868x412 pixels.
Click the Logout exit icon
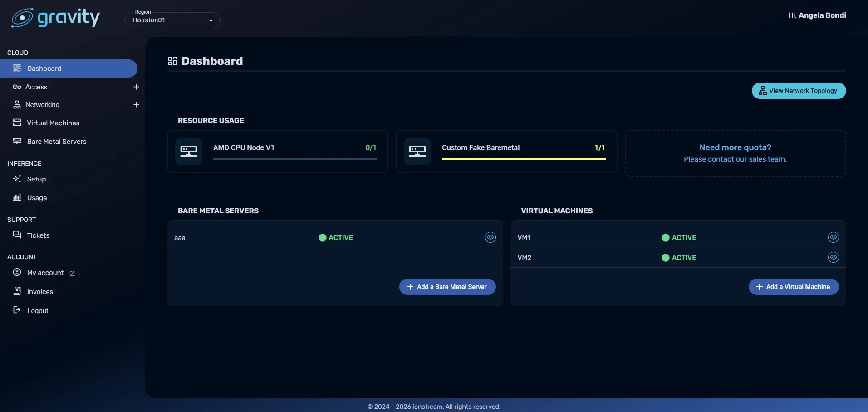(17, 310)
